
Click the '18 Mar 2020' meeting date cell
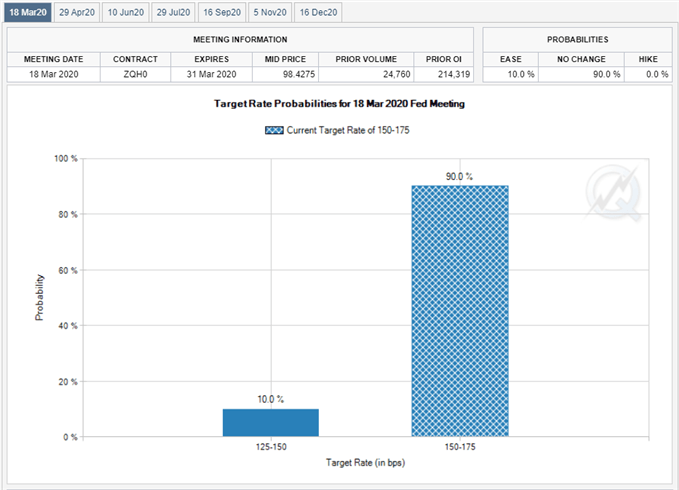54,74
